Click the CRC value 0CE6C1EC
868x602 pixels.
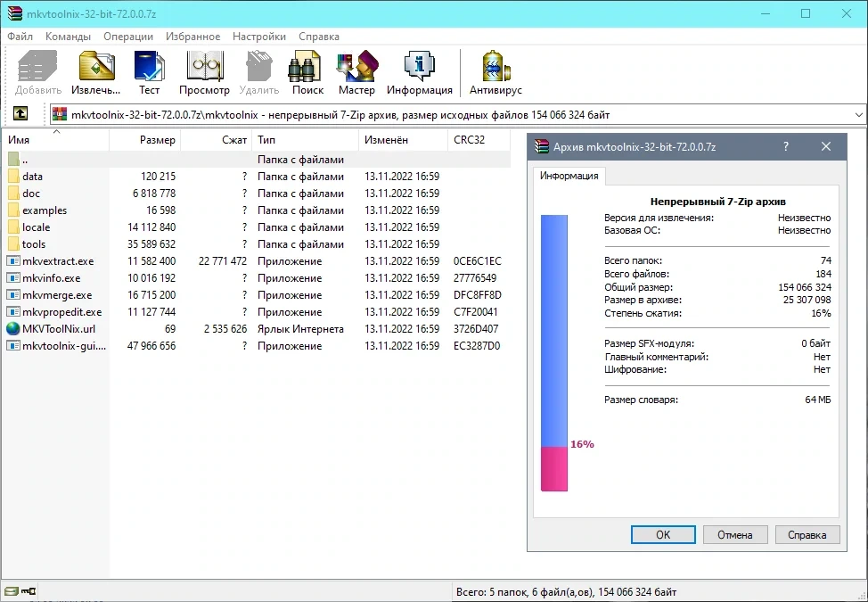tap(477, 261)
